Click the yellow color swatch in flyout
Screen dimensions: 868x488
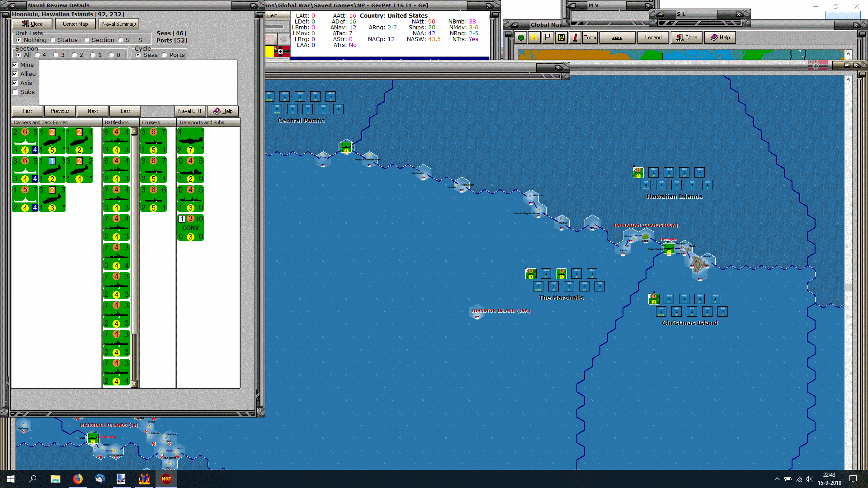[x=269, y=52]
